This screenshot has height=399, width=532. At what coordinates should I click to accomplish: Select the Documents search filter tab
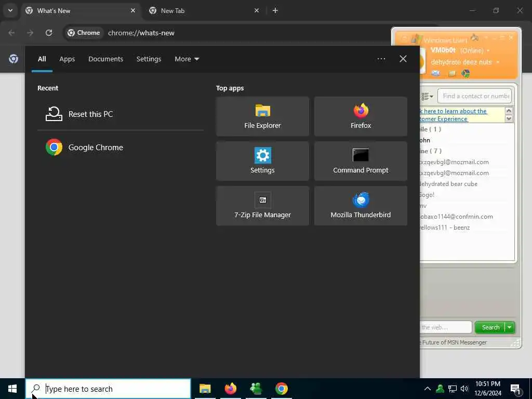pos(105,59)
